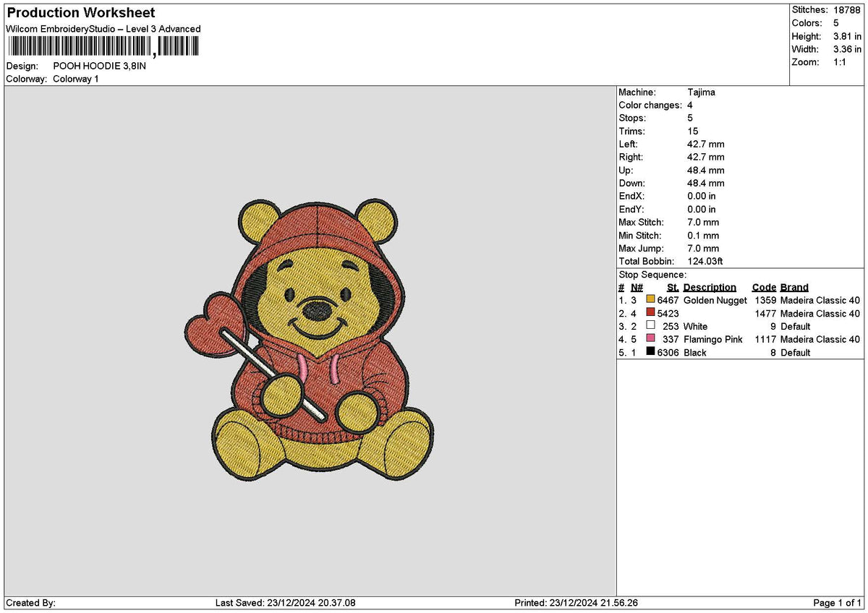The width and height of the screenshot is (868, 613).
Task: Select the Trims value 15
Action: point(692,132)
